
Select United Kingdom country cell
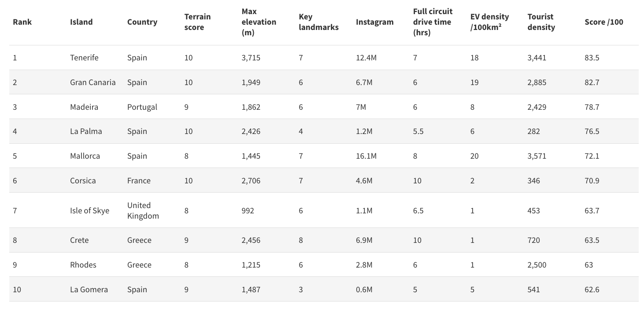pos(143,211)
